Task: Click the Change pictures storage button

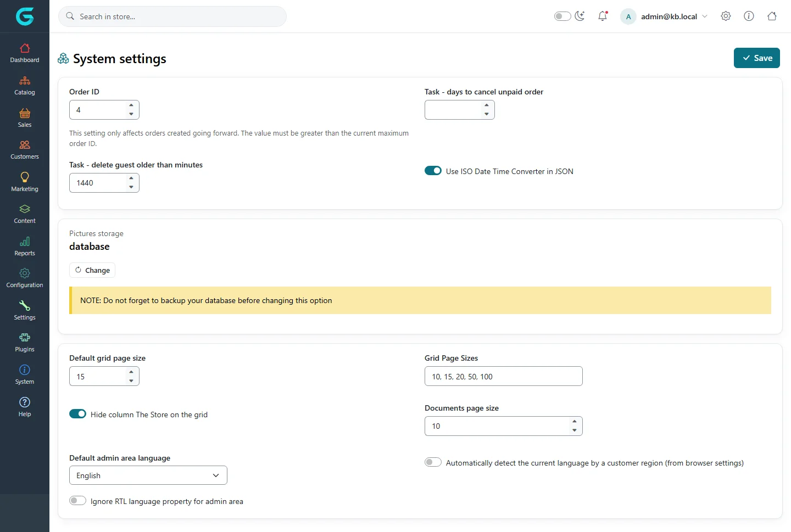Action: tap(92, 270)
